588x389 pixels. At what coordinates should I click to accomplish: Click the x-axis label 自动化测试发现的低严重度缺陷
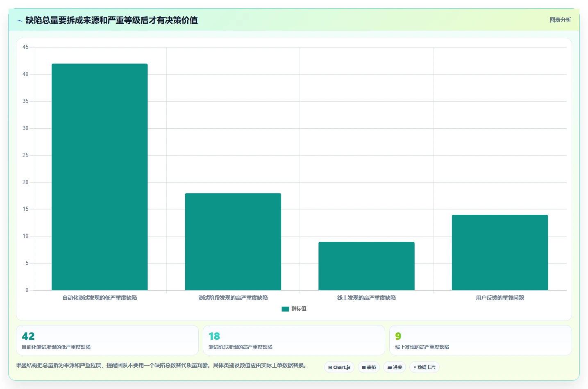click(x=100, y=298)
